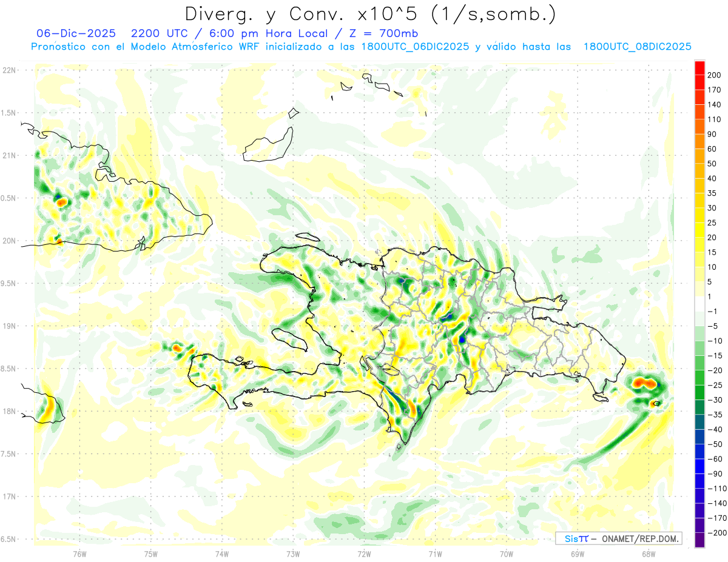Click the red-orange divergence blob near 68W on the map
Screen dimensions: 728x562
click(644, 383)
